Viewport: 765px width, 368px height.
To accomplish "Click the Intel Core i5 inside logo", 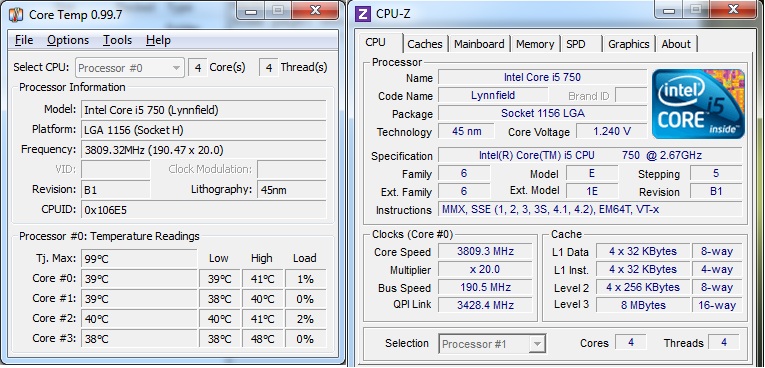I will [x=698, y=103].
